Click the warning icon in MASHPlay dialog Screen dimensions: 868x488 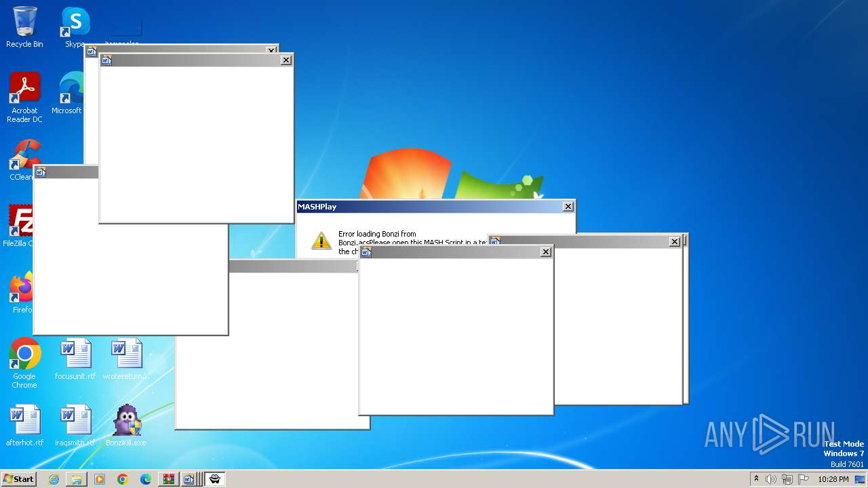[321, 240]
